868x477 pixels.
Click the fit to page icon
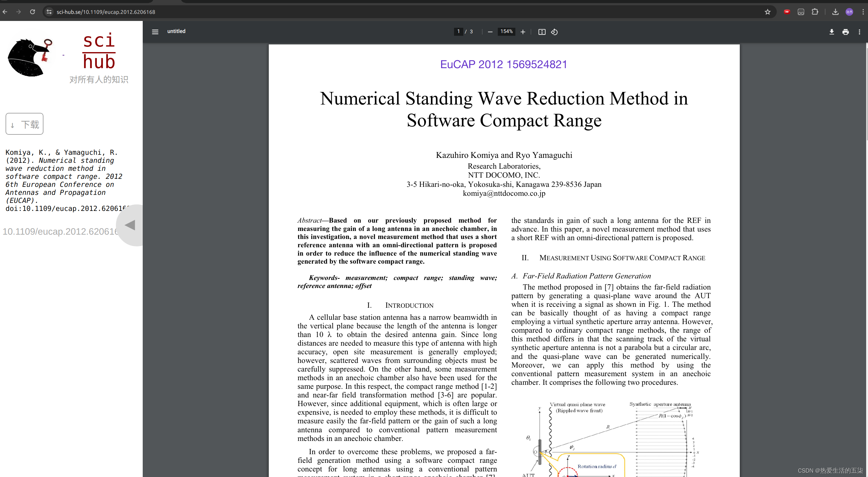pyautogui.click(x=542, y=32)
